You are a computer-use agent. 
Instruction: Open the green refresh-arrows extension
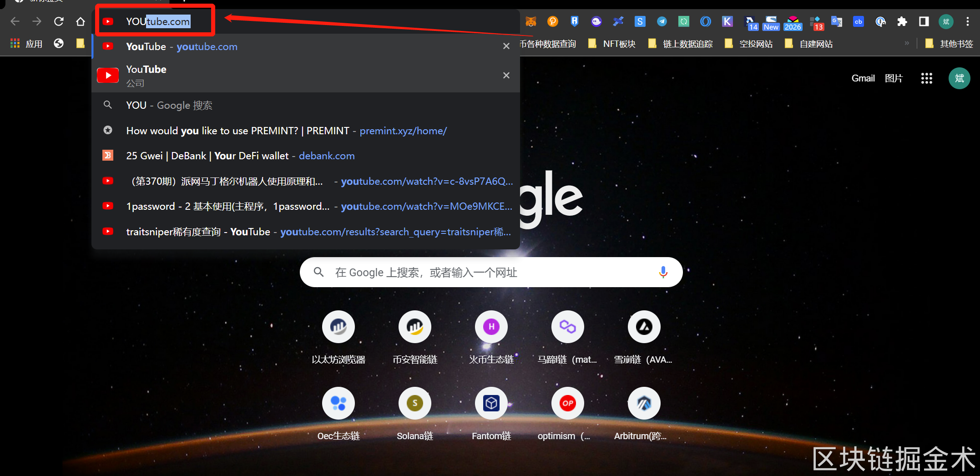(684, 21)
